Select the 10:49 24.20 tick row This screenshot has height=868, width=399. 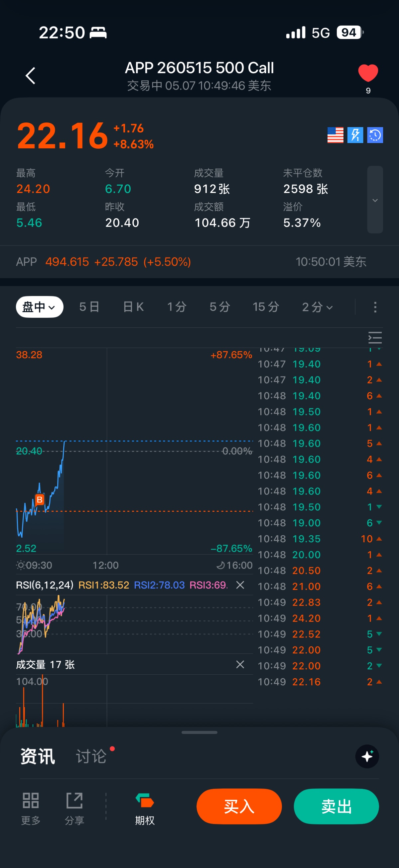(x=320, y=618)
